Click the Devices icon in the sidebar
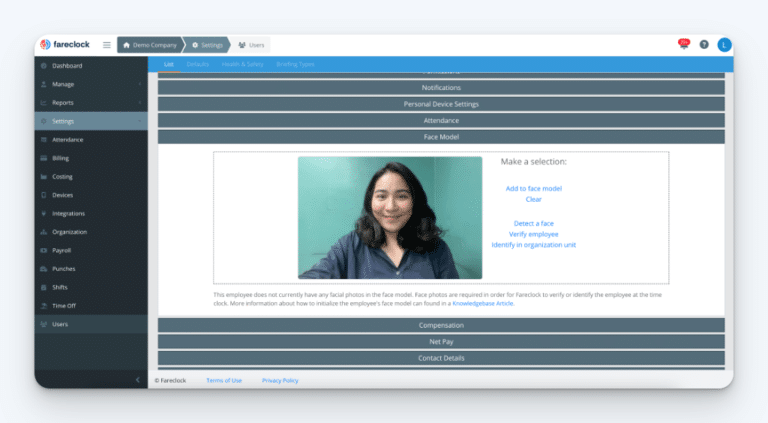The height and width of the screenshot is (423, 768). [43, 195]
